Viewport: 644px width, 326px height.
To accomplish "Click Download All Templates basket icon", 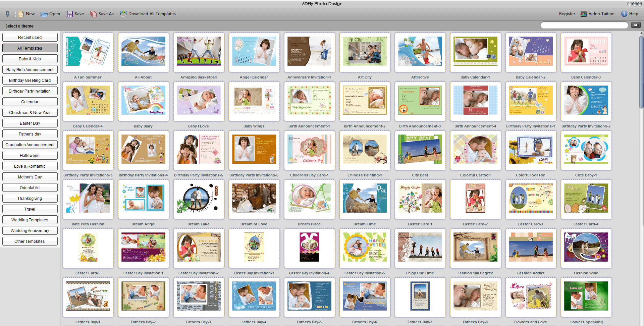I will point(123,14).
